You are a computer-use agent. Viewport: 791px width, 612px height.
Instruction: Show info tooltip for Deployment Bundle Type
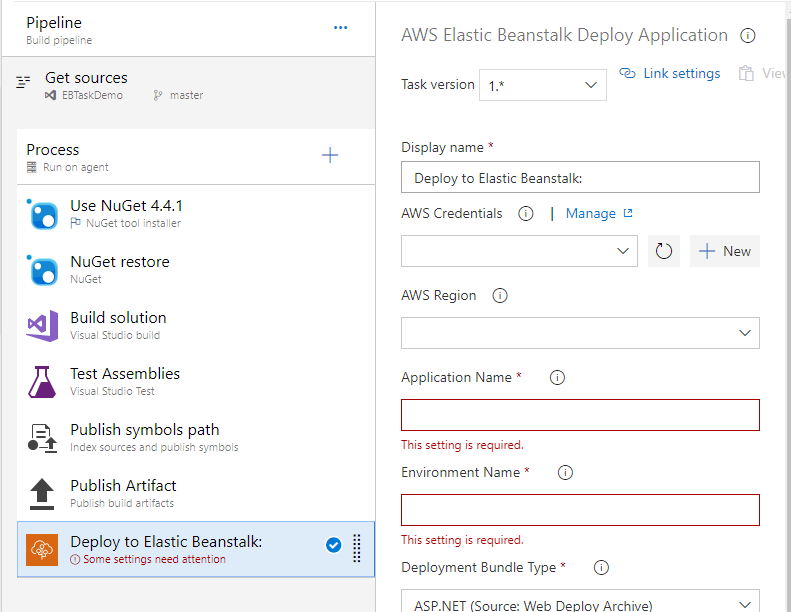pos(601,568)
